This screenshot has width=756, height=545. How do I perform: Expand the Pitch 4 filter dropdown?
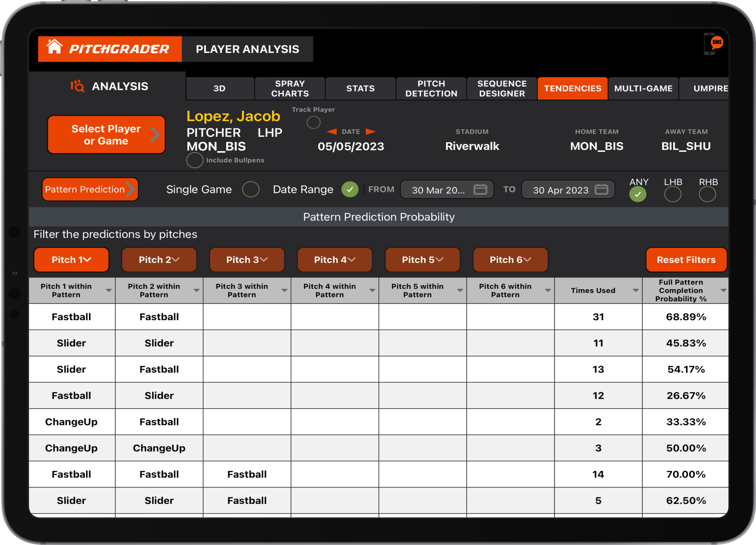(334, 260)
